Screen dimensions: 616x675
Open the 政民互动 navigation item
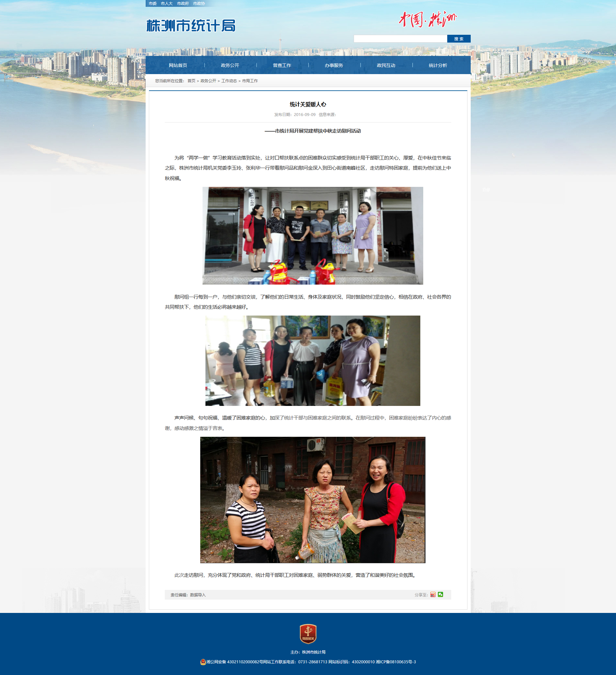point(386,65)
